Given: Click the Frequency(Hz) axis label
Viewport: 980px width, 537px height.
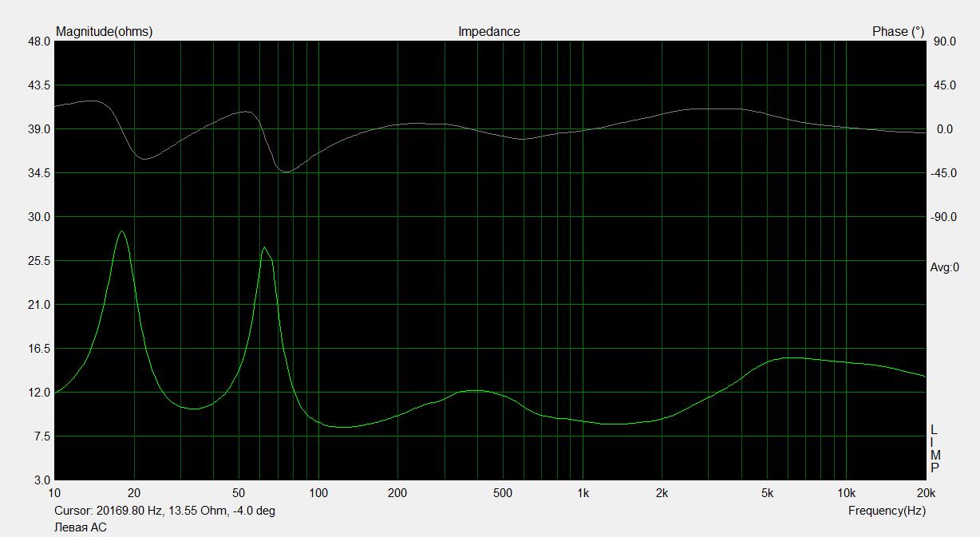Looking at the screenshot, I should click(887, 511).
